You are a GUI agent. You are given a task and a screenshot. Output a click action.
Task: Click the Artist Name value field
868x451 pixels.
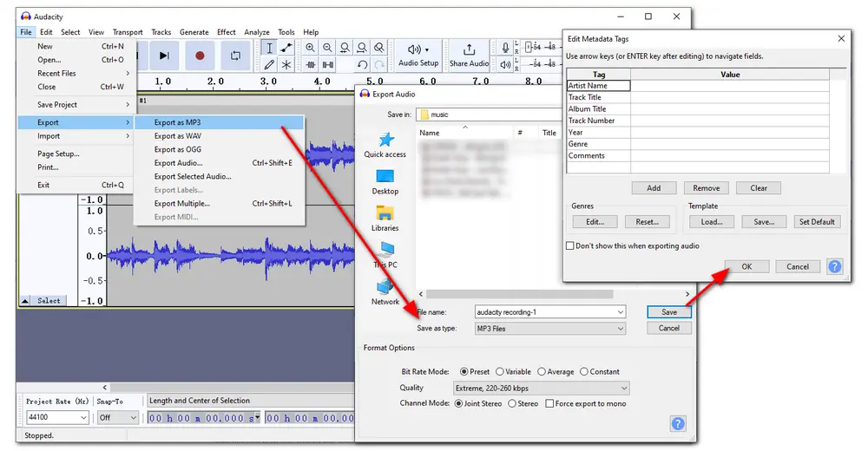[x=730, y=86]
